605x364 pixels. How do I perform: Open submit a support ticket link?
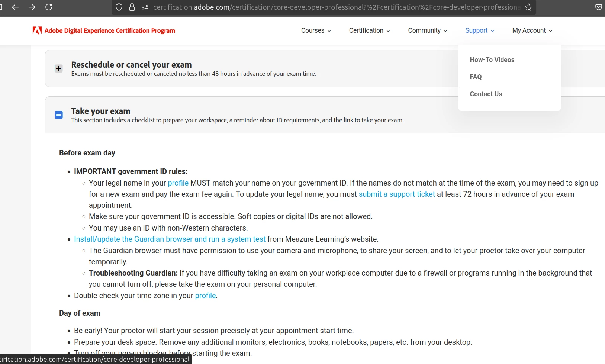click(397, 194)
